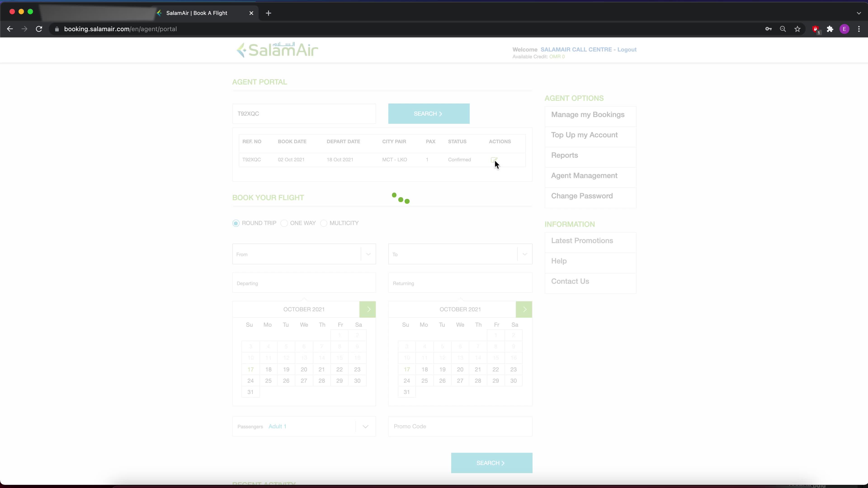Click the zoom magnifier icon in address bar

coord(783,29)
